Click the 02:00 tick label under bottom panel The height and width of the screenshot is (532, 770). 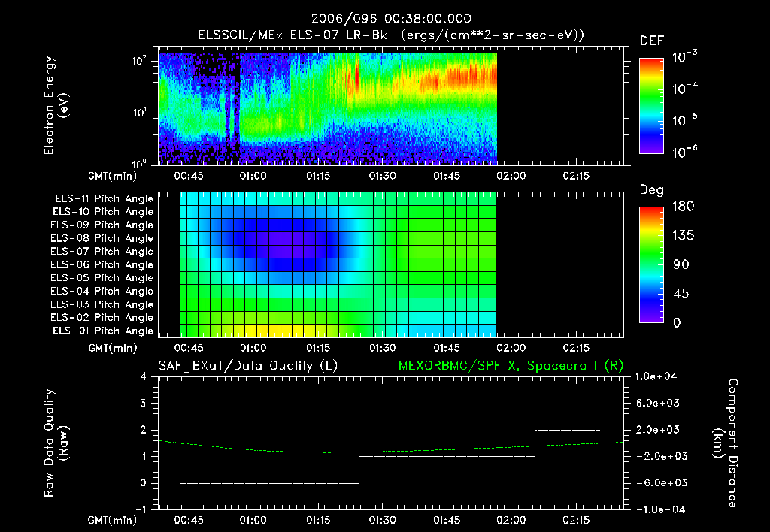(x=511, y=520)
